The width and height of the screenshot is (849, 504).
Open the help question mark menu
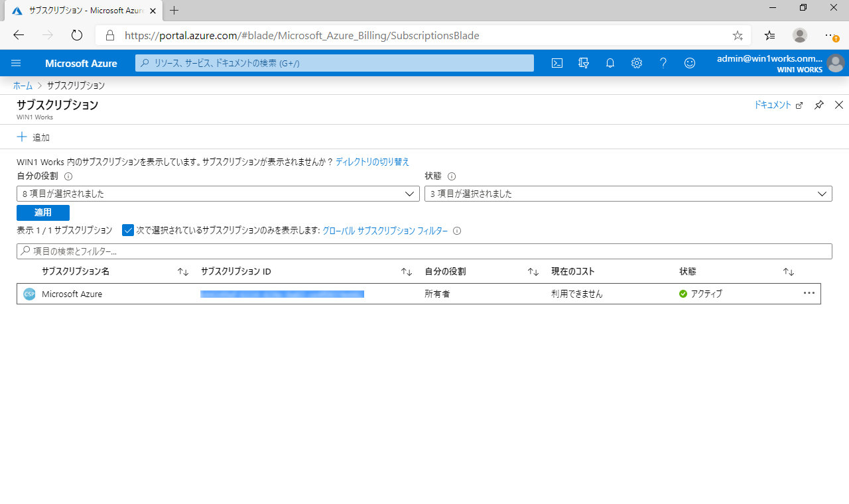point(663,63)
